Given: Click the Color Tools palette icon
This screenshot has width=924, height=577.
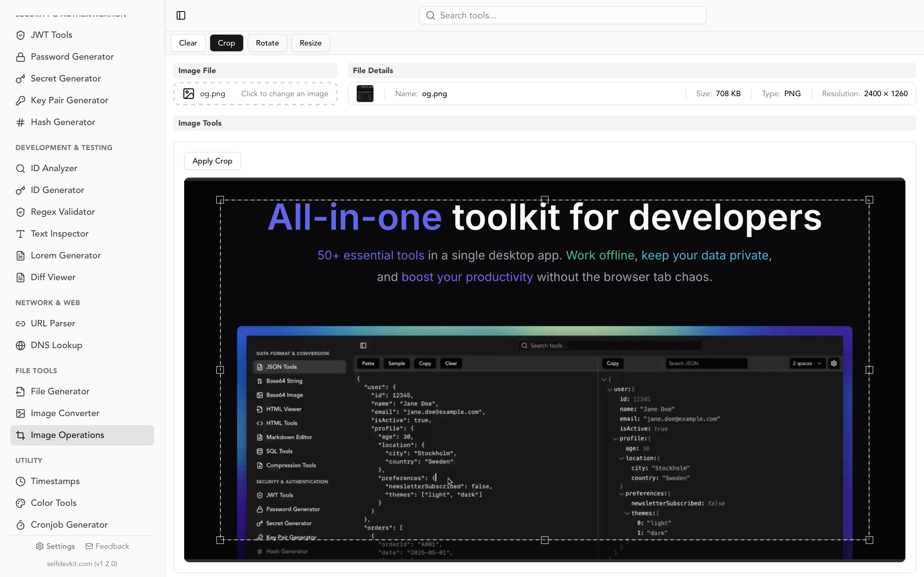Looking at the screenshot, I should (21, 503).
